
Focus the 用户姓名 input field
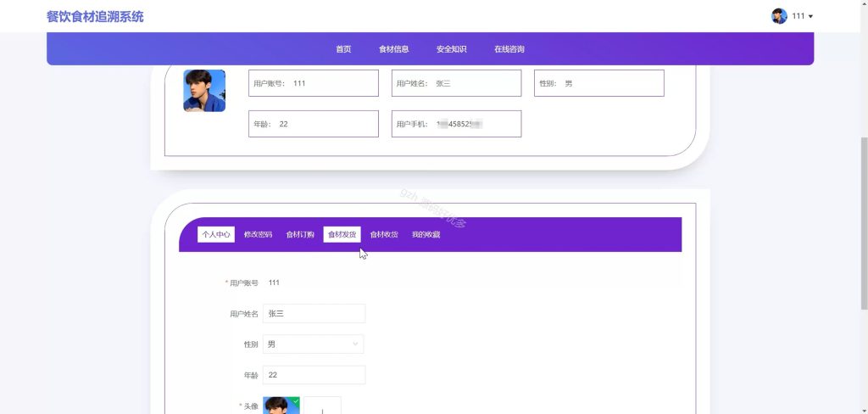[314, 313]
